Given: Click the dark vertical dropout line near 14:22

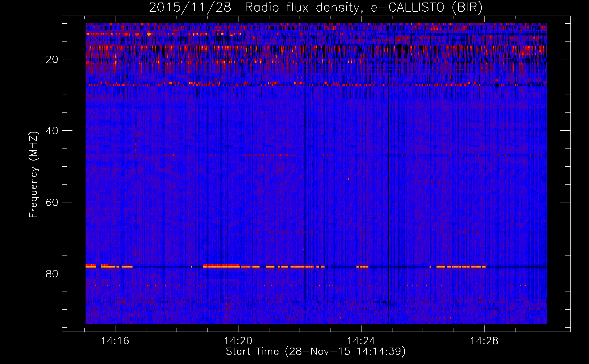Looking at the screenshot, I should pos(305,182).
